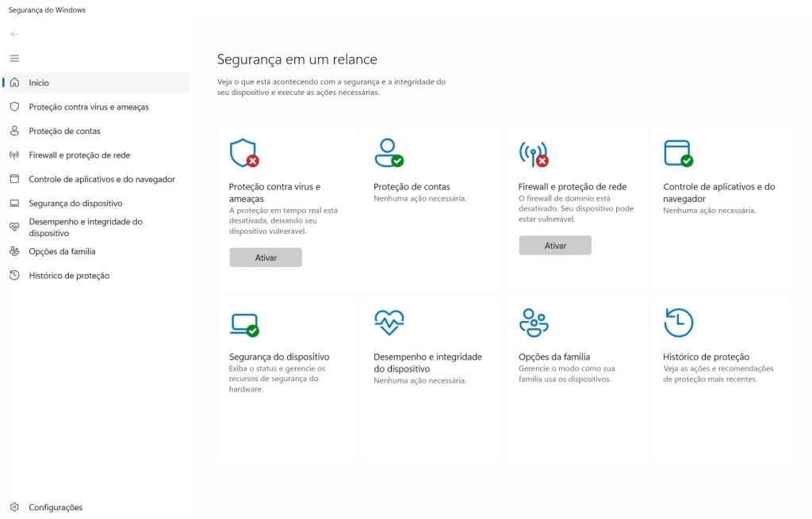Open the Segurança do dispositivo tile title
Screen dimensions: 812x519
279,357
